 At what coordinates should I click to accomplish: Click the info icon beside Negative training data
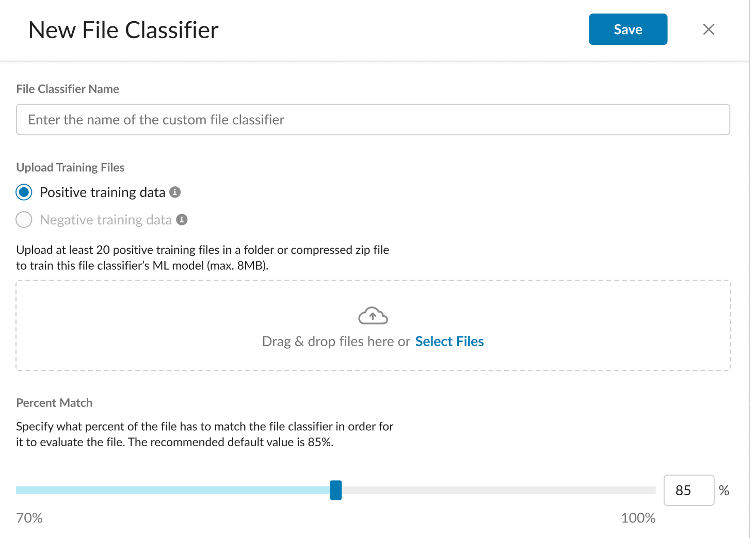[x=182, y=220]
